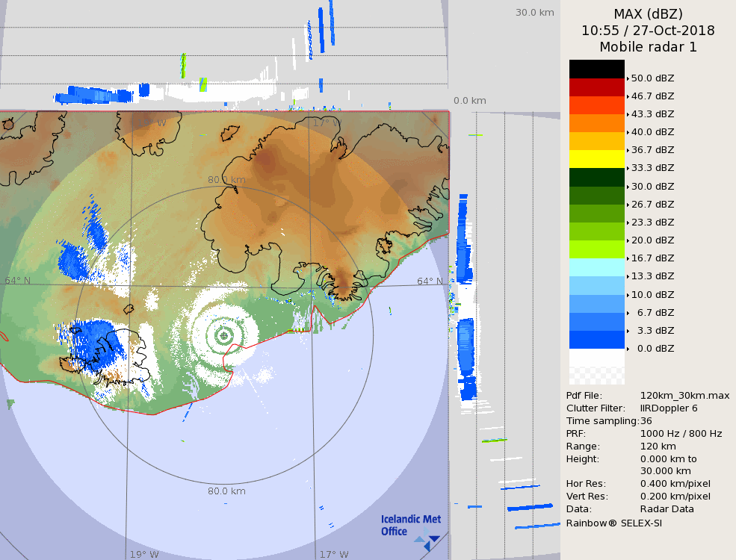
Task: Click the arrow marker beside 50.0 dBZ
Action: pyautogui.click(x=628, y=78)
